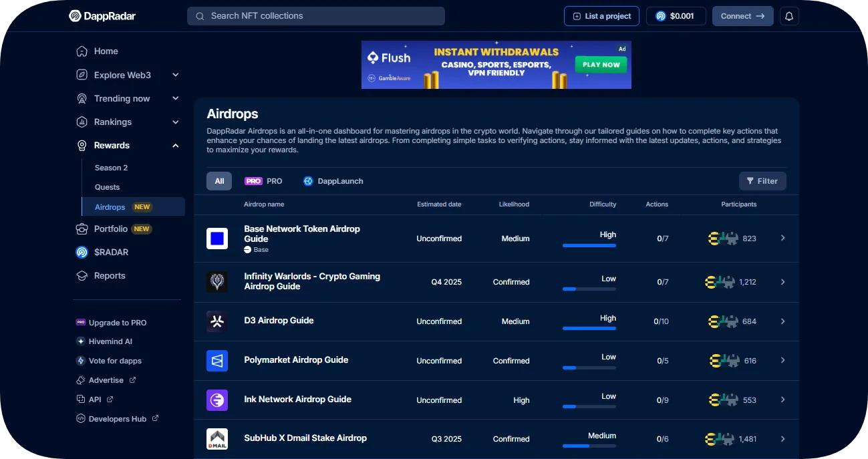868x459 pixels.
Task: Click the Base Network airdrop logo
Action: click(217, 239)
